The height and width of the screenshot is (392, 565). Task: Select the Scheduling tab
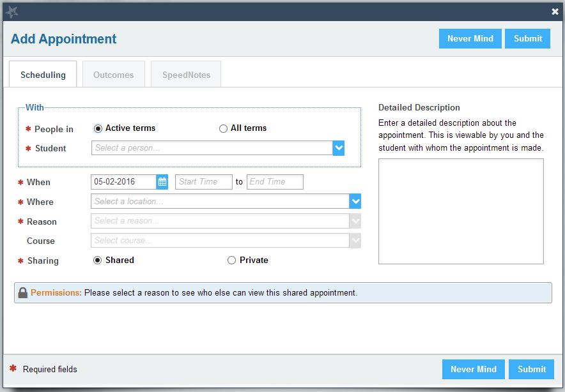[x=42, y=74]
